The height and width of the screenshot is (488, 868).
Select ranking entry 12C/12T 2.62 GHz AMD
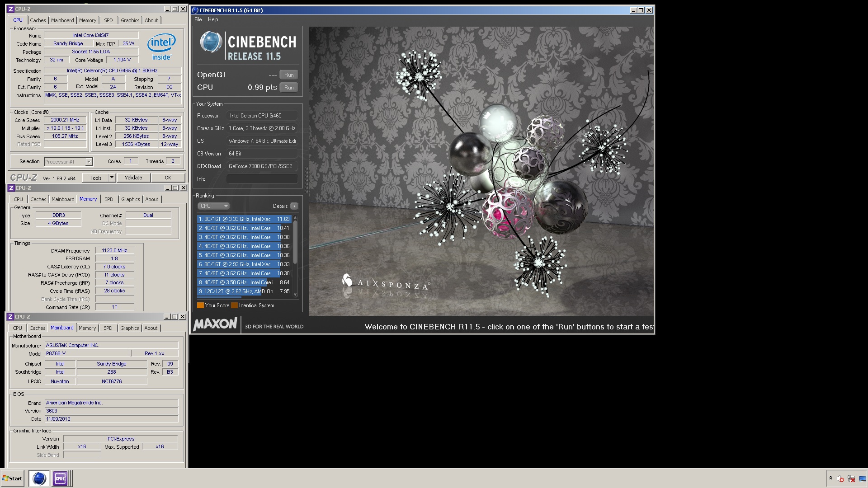point(245,291)
